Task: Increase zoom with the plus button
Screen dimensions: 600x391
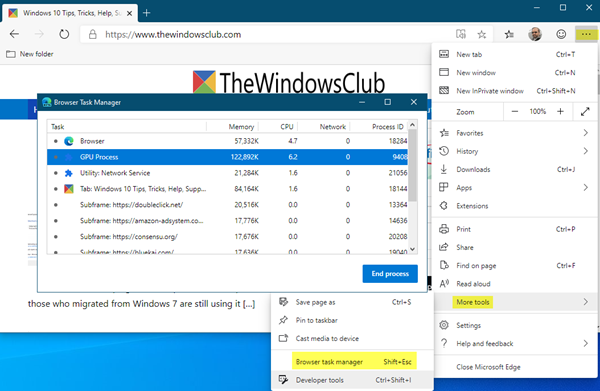Action: pyautogui.click(x=560, y=111)
